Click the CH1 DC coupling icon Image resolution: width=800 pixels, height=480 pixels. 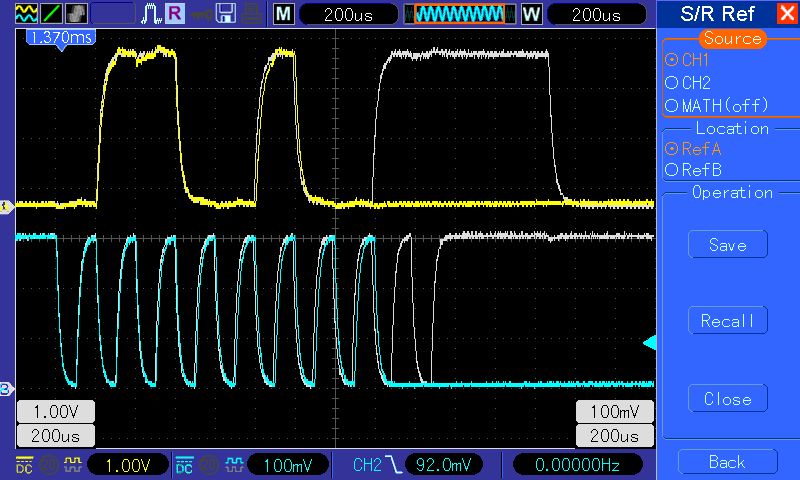point(23,464)
